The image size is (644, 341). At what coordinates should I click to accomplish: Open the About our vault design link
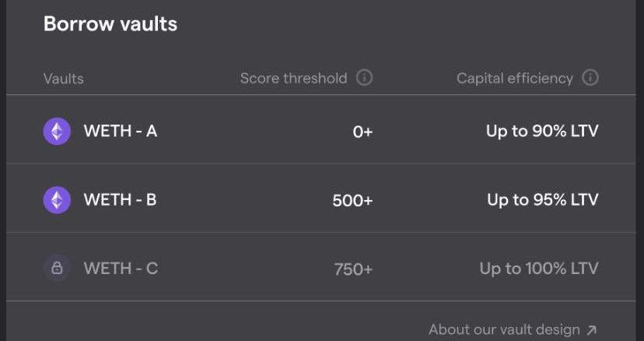click(504, 330)
